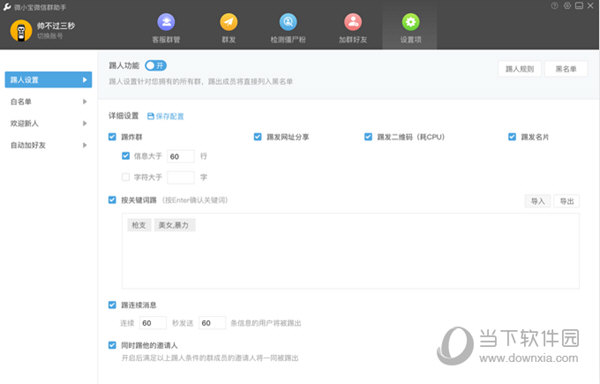Click the wrench app logo icon
The height and width of the screenshot is (384, 600).
(x=7, y=7)
